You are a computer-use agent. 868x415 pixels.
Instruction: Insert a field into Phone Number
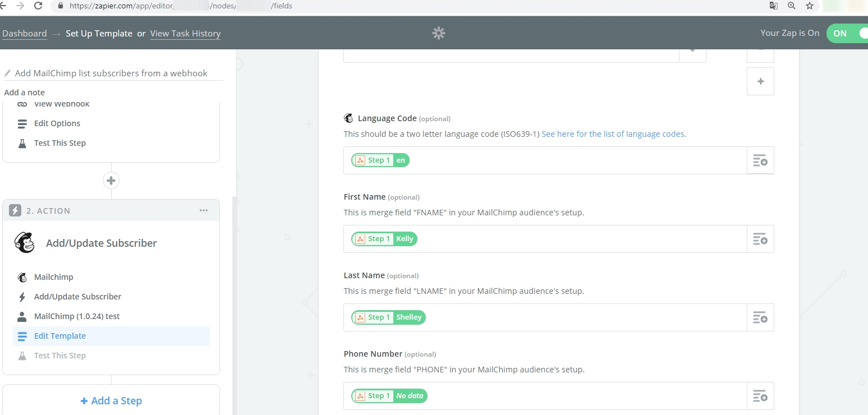pyautogui.click(x=760, y=396)
